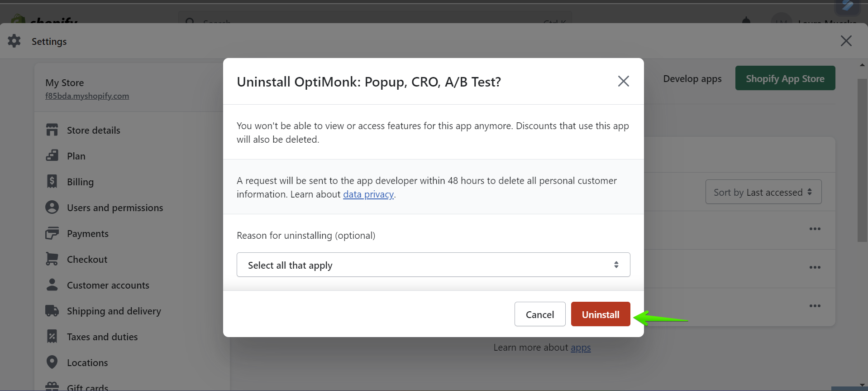Viewport: 868px width, 391px height.
Task: Click the Payments card icon
Action: point(52,233)
